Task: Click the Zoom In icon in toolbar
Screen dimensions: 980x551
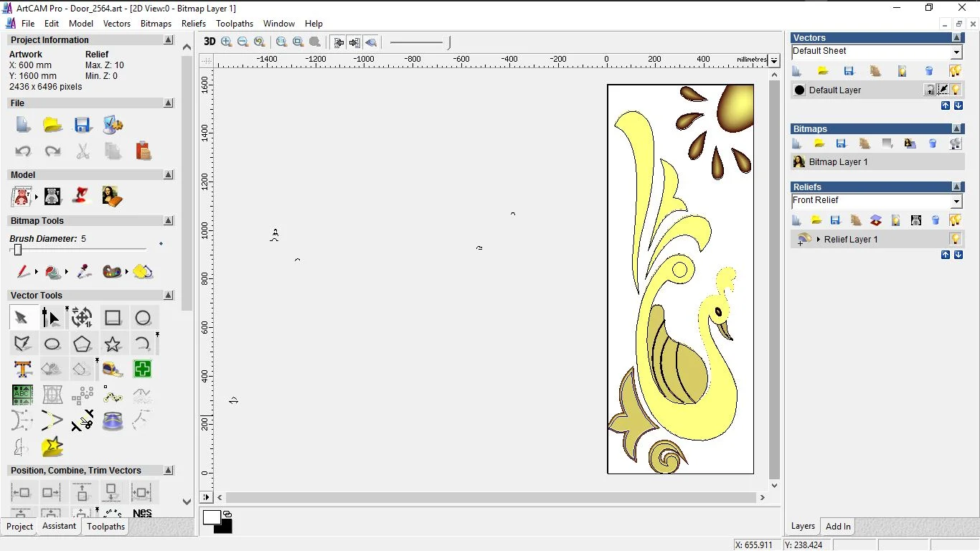Action: click(x=227, y=42)
